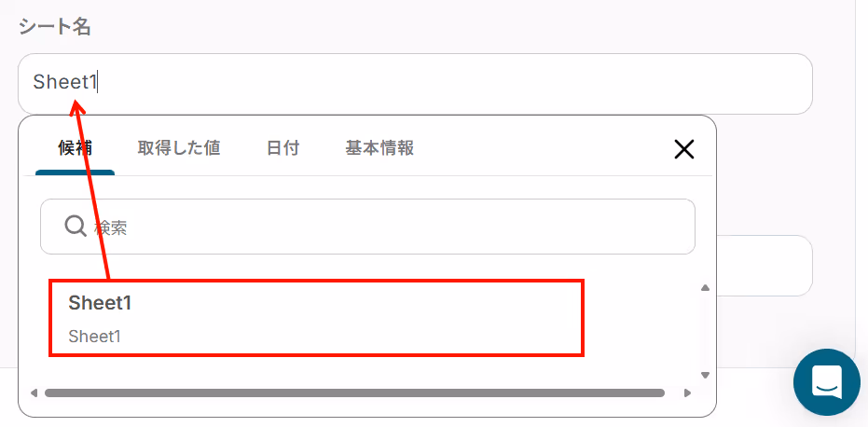Click the list's scroll-up arrow
The width and height of the screenshot is (868, 427).
pyautogui.click(x=705, y=287)
